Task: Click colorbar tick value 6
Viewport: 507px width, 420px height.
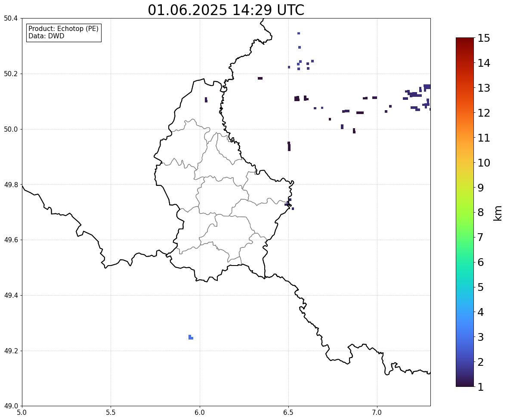Action: tap(480, 262)
